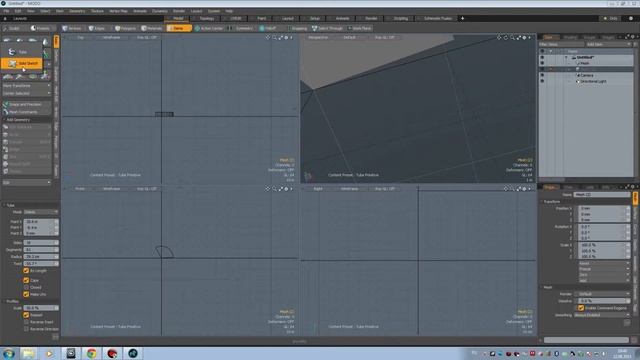Select the Tube tool in the popup

coord(21,52)
